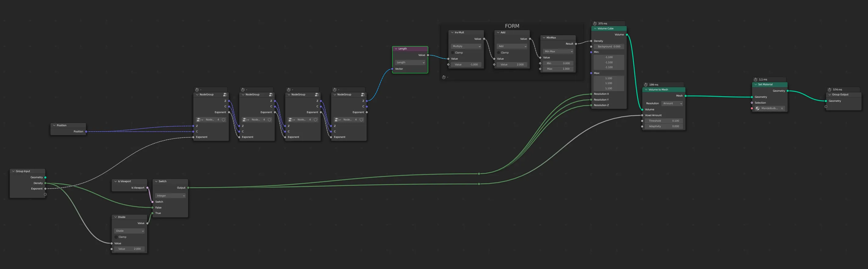The width and height of the screenshot is (868, 269).
Task: Collapse the Length node with its chevron
Action: [396, 49]
